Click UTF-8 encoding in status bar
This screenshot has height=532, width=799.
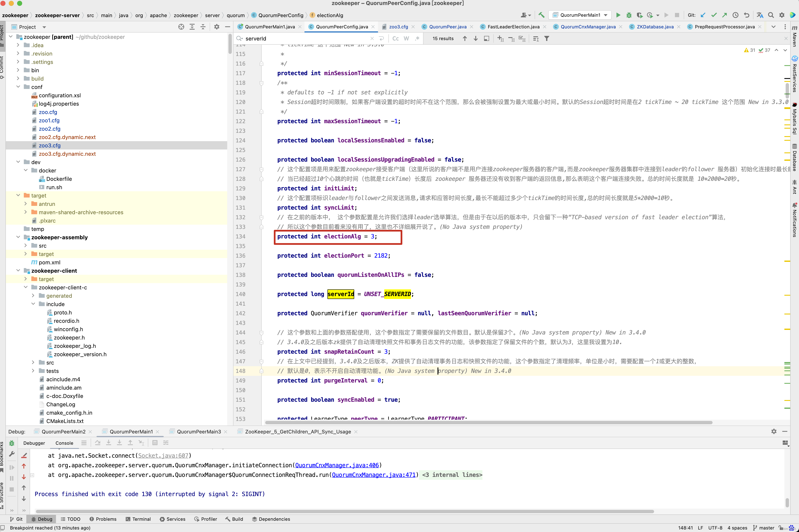(x=715, y=528)
